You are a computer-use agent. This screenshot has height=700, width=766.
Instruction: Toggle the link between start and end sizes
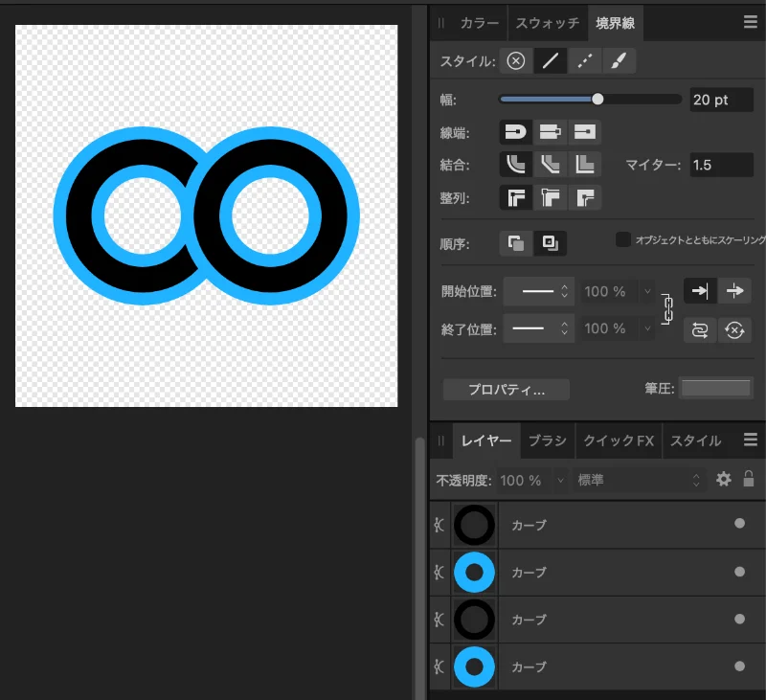(667, 309)
